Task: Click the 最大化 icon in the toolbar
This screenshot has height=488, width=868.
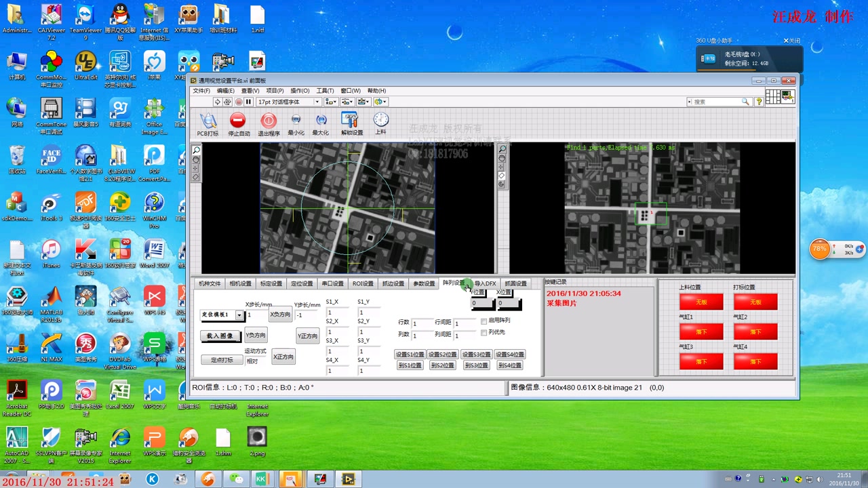Action: [320, 120]
